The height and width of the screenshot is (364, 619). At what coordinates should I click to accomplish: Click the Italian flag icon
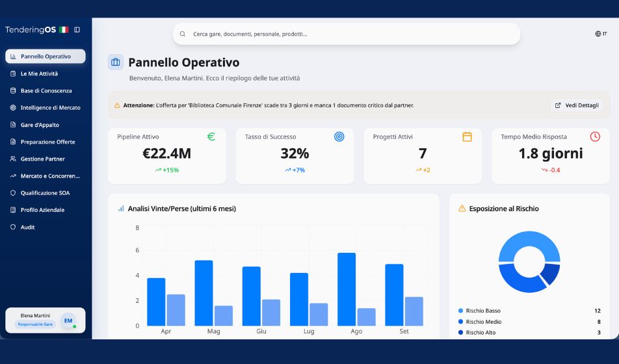coord(64,30)
